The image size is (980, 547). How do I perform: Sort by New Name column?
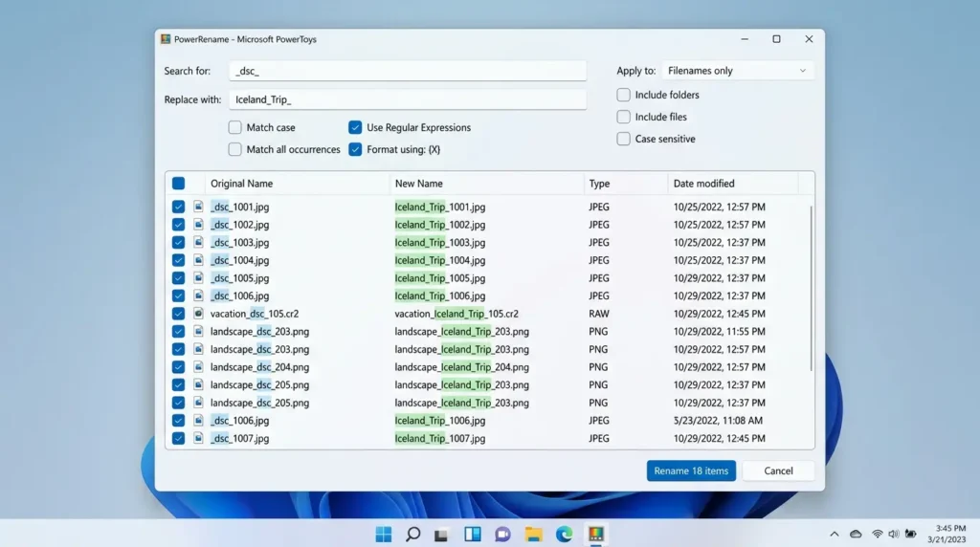419,184
